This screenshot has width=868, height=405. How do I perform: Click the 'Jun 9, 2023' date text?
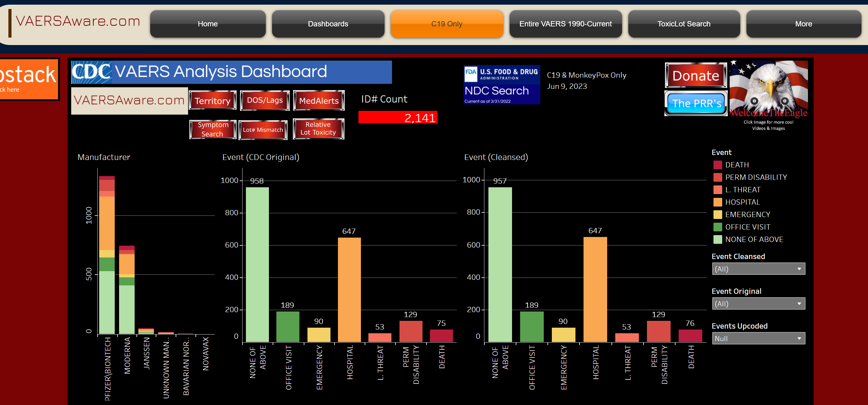point(567,87)
